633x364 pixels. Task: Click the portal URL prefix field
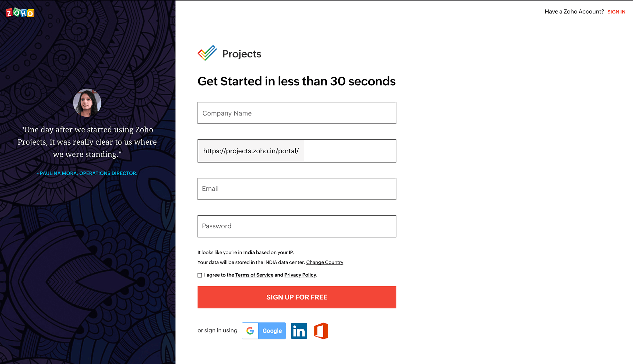point(251,151)
